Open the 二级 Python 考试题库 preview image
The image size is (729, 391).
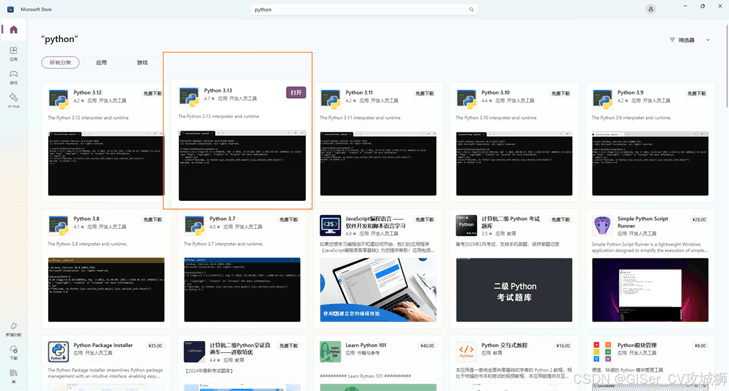[x=514, y=290]
